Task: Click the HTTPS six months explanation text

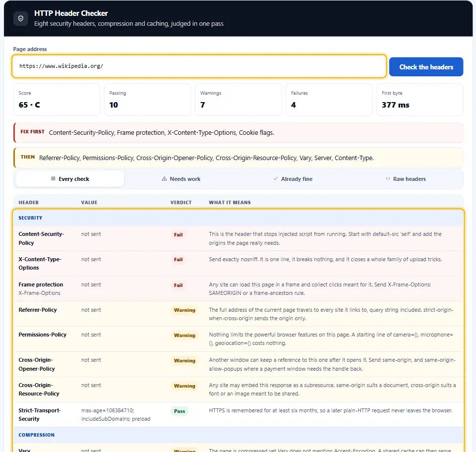Action: tap(331, 410)
